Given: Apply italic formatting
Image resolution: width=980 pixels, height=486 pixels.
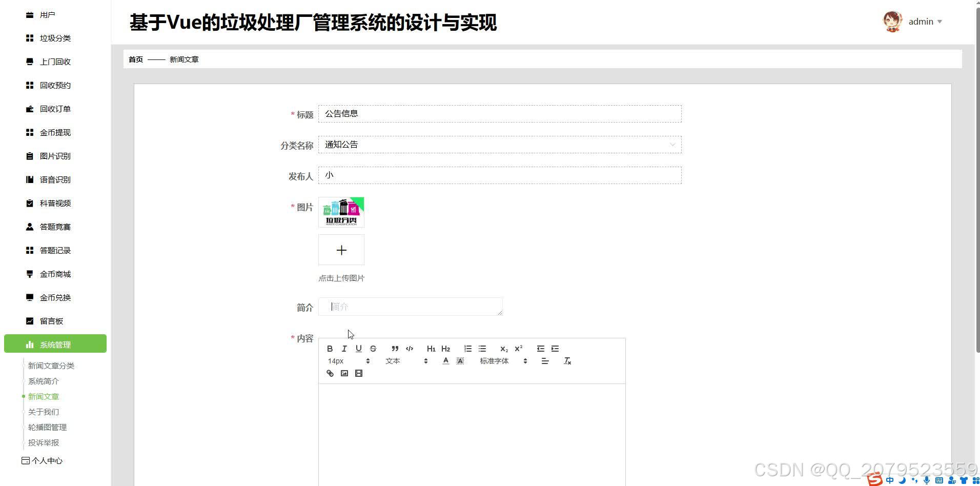Looking at the screenshot, I should click(344, 348).
